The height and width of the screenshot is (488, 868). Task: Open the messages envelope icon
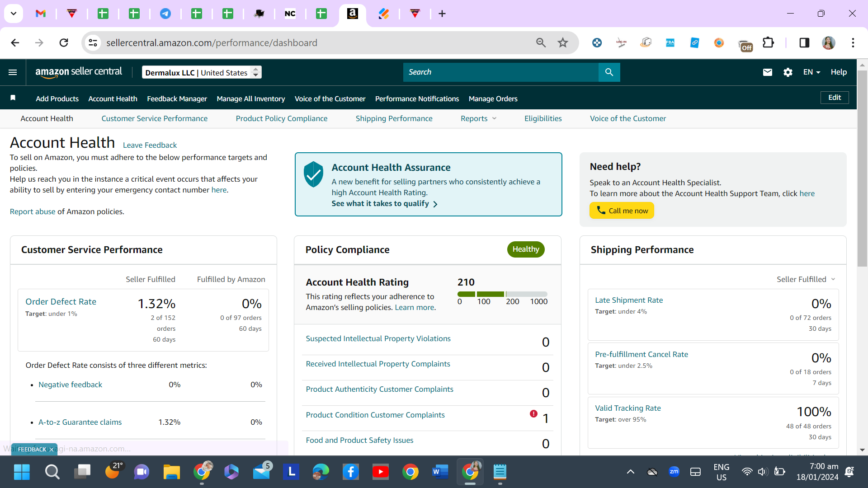point(768,72)
